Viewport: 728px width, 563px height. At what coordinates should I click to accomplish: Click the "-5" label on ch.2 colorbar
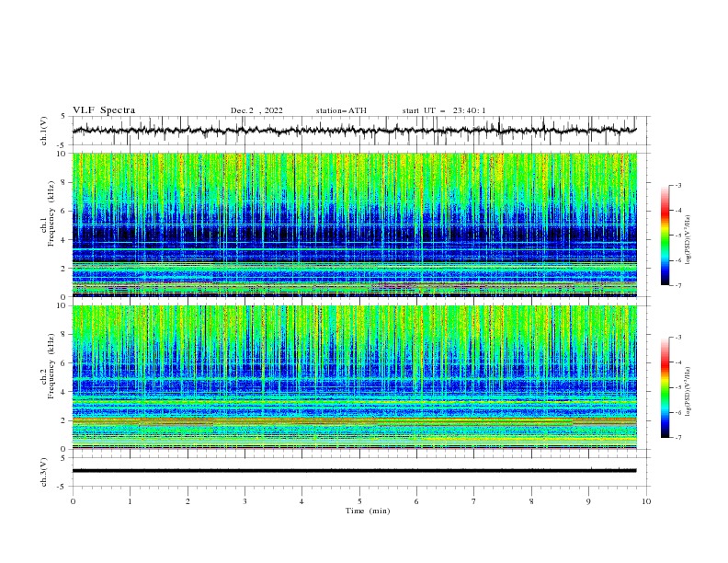(678, 387)
